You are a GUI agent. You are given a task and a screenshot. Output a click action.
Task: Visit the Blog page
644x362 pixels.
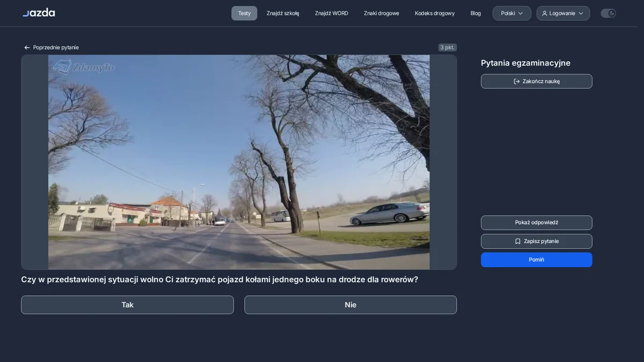click(475, 13)
